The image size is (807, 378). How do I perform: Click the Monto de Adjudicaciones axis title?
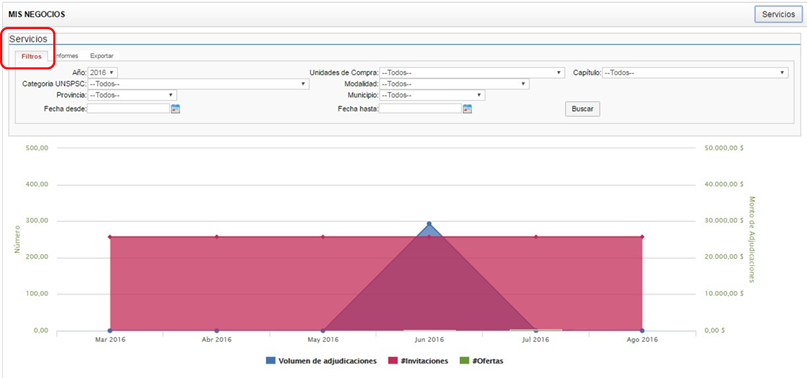[752, 239]
